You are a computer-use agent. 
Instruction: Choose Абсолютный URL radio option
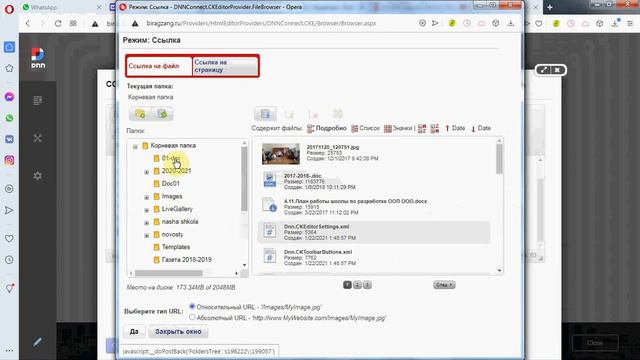pyautogui.click(x=192, y=317)
